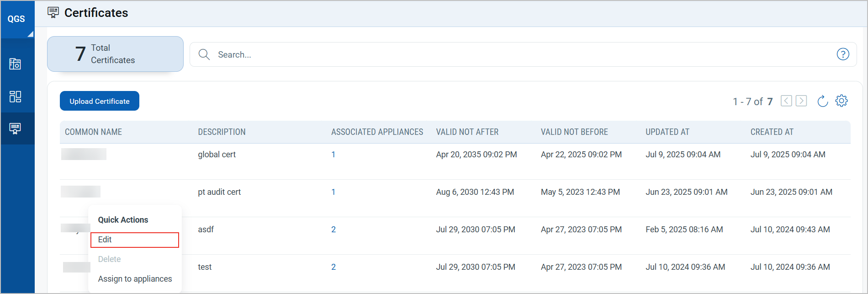Viewport: 868px width, 294px height.
Task: Click the Certificates icon in sidebar
Action: [x=16, y=128]
